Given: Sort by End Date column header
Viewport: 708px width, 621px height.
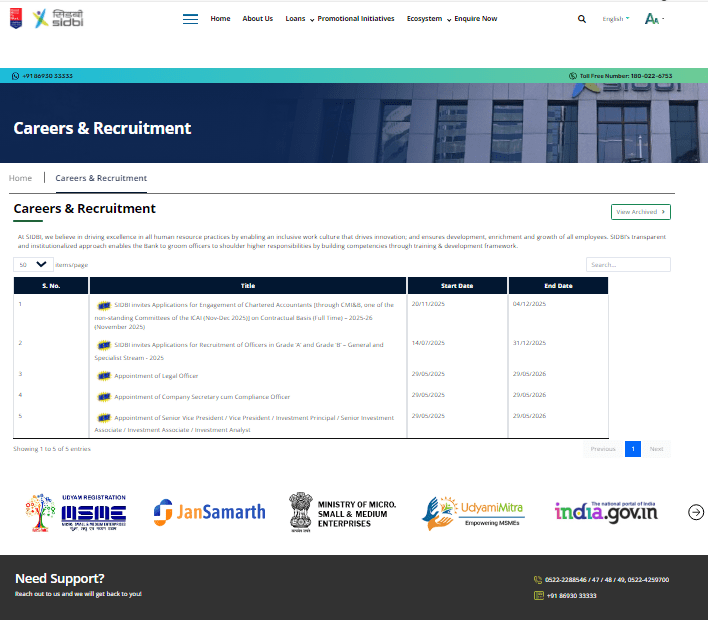Looking at the screenshot, I should click(558, 286).
